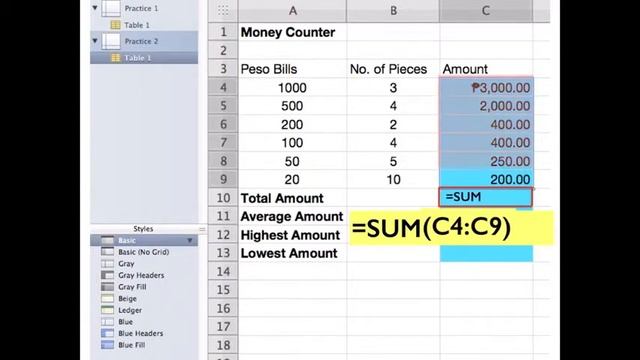The height and width of the screenshot is (360, 640).
Task: Select row 15 header
Action: [x=223, y=290]
